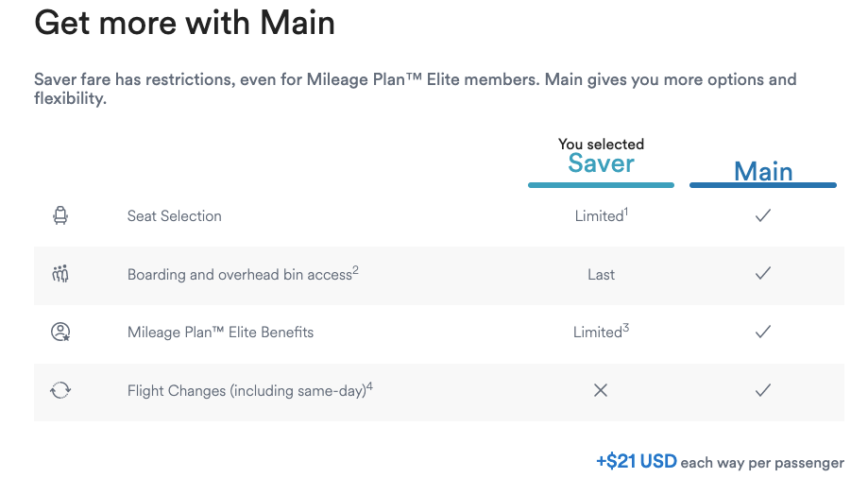Open footnote 2 on Boarding and overhead bin access
This screenshot has width=868, height=478.
pos(355,270)
